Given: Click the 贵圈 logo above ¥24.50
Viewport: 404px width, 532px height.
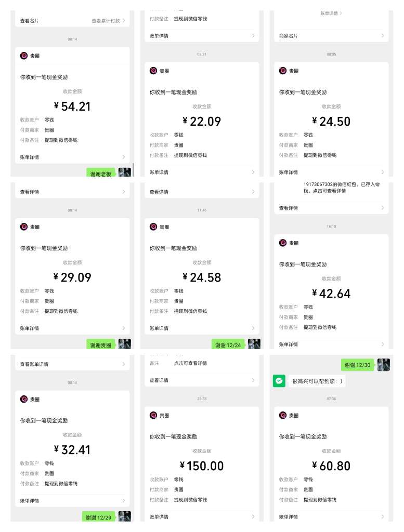Looking at the screenshot, I should [283, 71].
